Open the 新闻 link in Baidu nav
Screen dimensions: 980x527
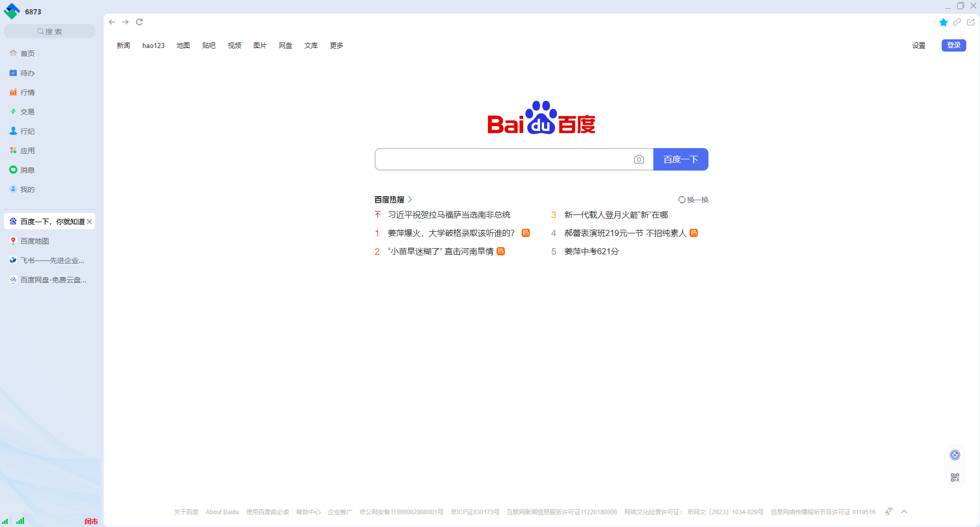124,45
